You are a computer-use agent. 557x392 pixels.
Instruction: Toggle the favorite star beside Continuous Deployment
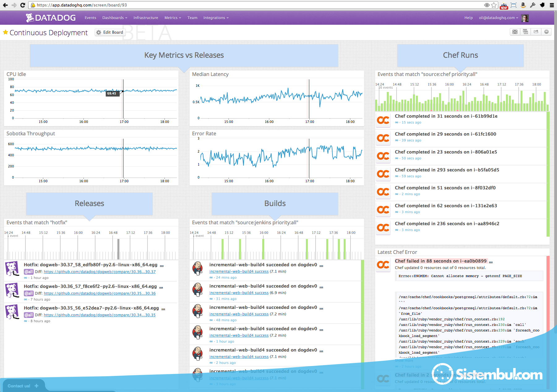coord(5,32)
